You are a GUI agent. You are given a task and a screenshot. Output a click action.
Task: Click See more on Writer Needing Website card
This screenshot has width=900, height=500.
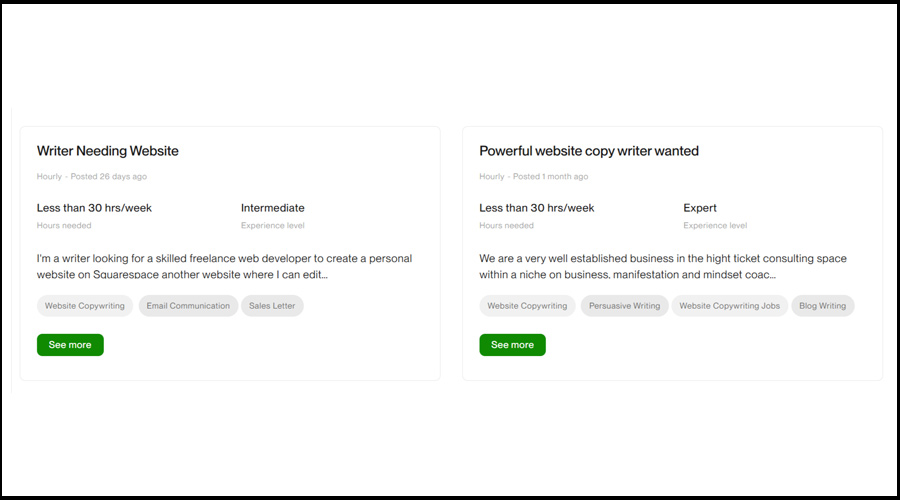click(70, 345)
